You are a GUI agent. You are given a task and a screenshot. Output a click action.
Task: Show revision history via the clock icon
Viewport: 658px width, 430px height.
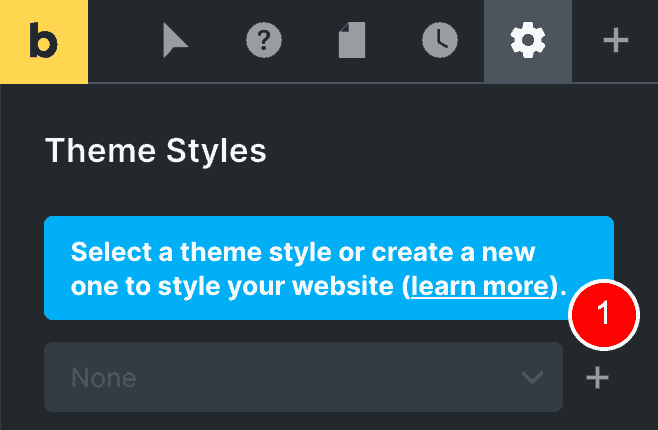pos(440,40)
